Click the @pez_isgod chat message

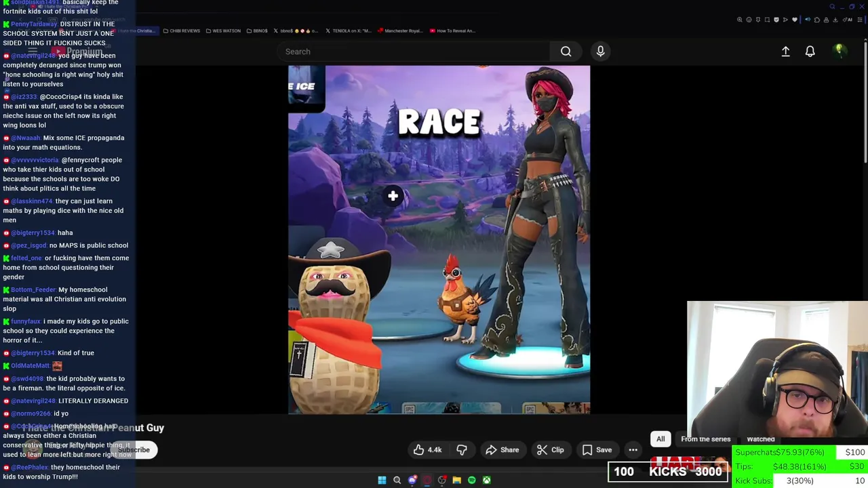(x=65, y=245)
